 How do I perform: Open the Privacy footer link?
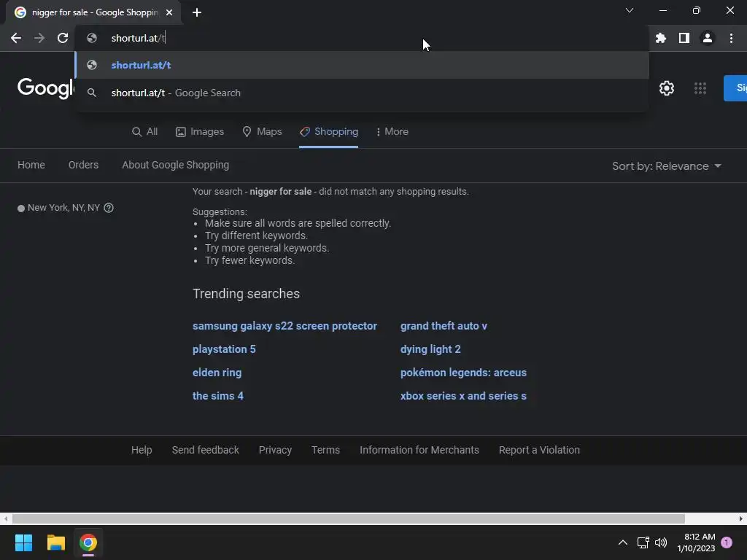pyautogui.click(x=275, y=450)
